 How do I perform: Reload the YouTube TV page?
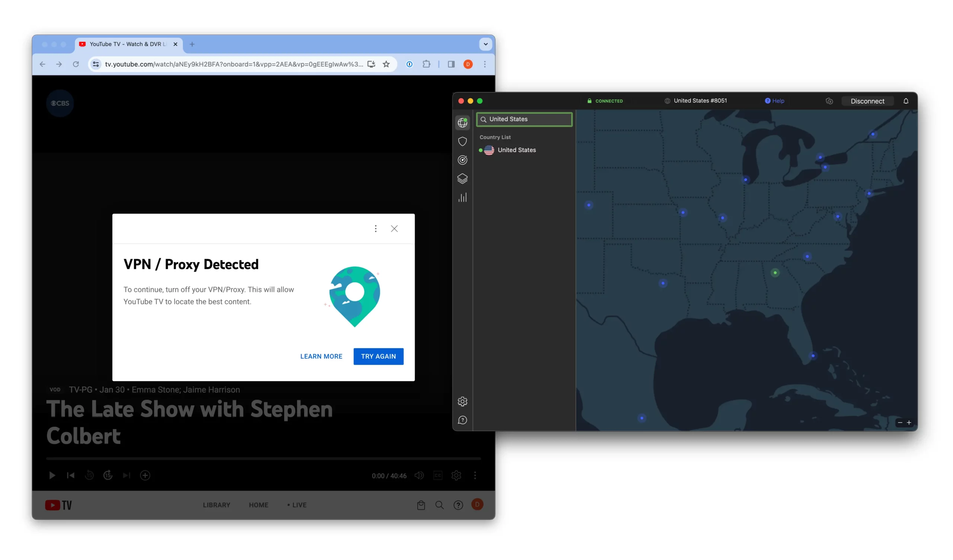pos(76,64)
